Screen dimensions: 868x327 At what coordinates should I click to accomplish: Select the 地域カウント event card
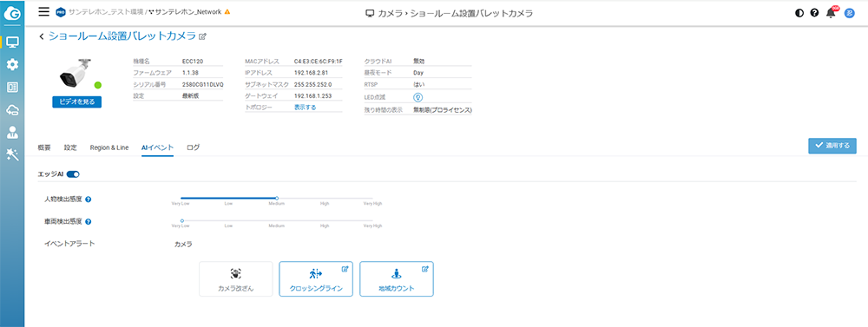(x=397, y=279)
